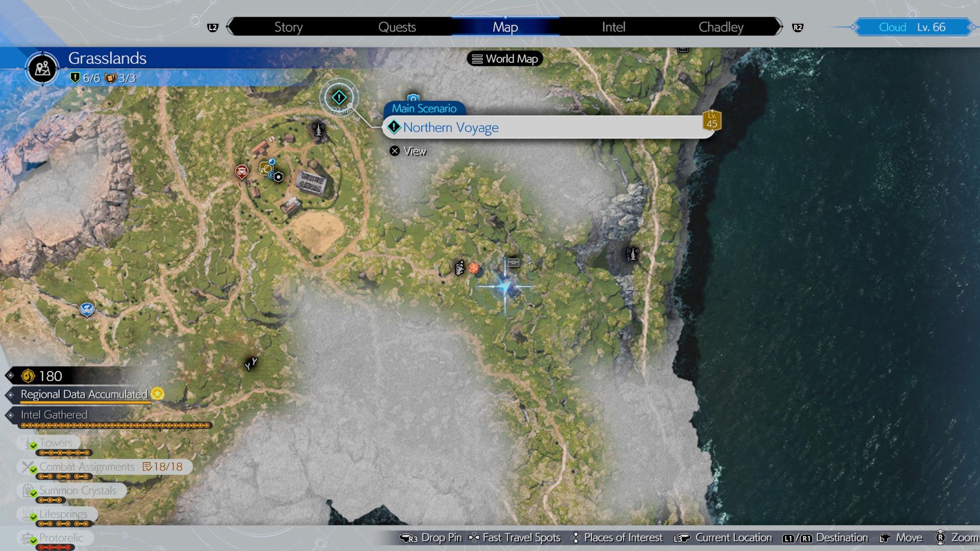This screenshot has width=980, height=551.
Task: Select the blue chocobo stop marker
Action: coord(87,309)
